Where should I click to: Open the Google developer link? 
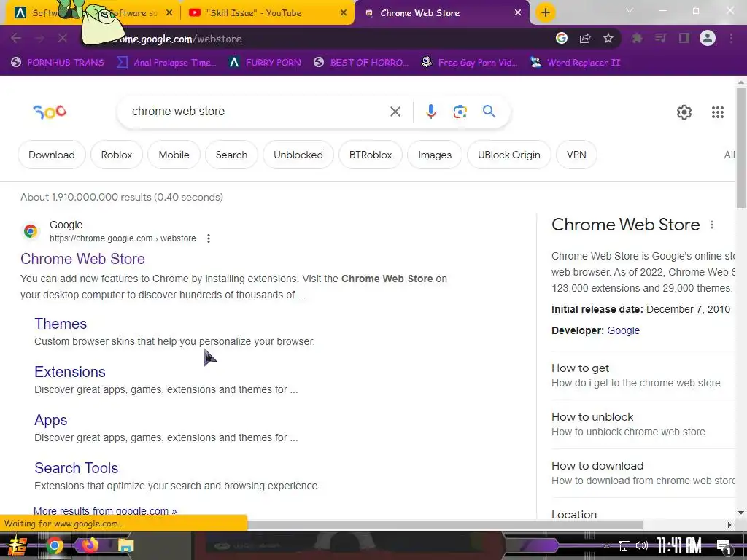623,330
